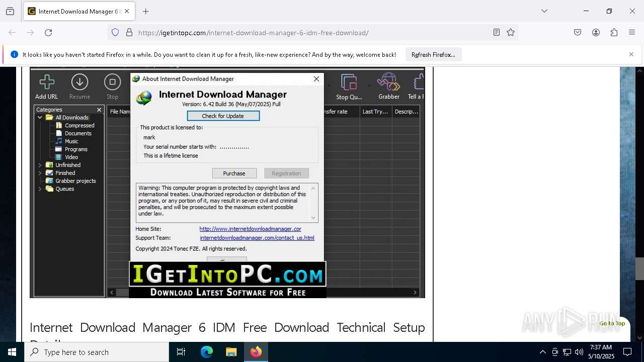Open Task View on the taskbar
Image resolution: width=644 pixels, height=362 pixels.
click(x=181, y=352)
